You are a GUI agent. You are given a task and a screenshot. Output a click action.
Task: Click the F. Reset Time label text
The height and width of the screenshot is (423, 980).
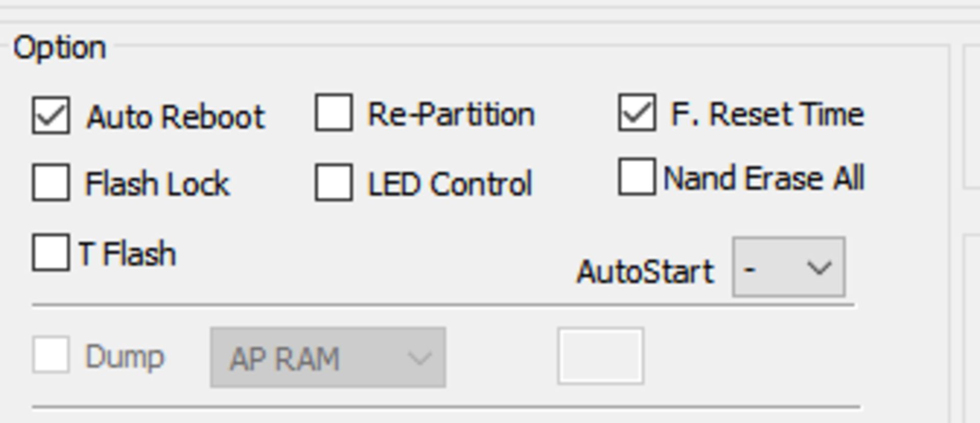[x=767, y=114]
